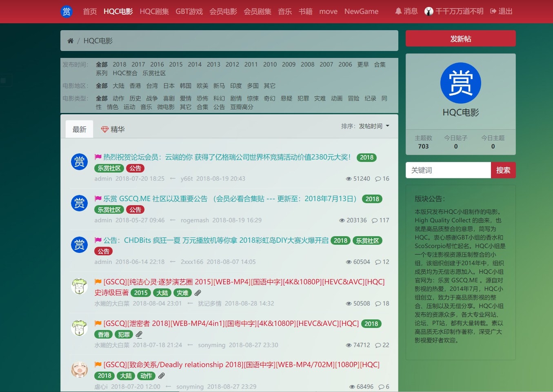
Task: Click the reply bubble icon showing 117
Action: (x=375, y=220)
